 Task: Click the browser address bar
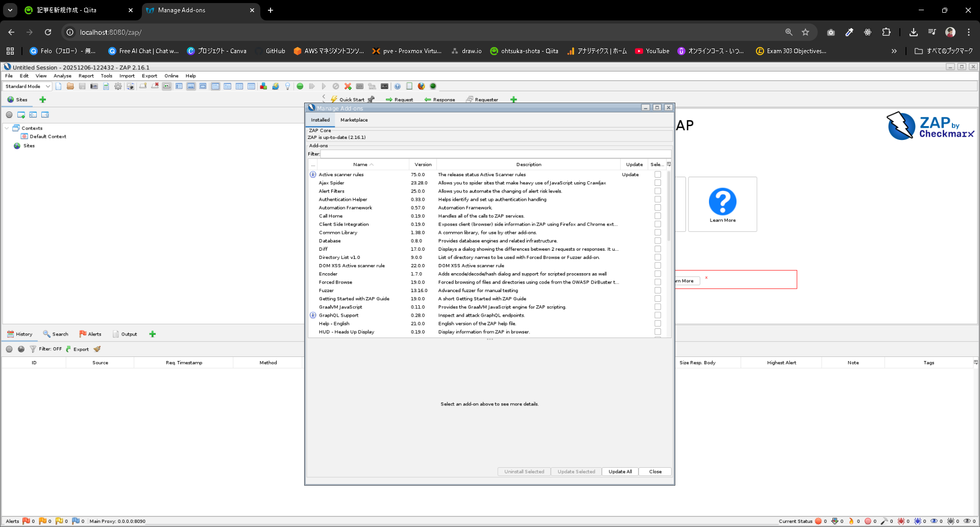click(x=429, y=32)
